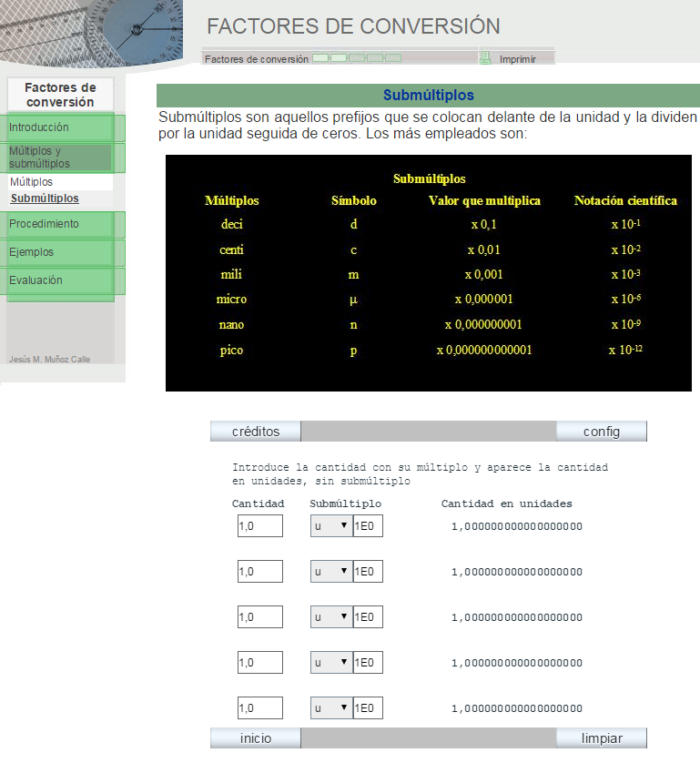Click the Imprimir print link

click(517, 59)
